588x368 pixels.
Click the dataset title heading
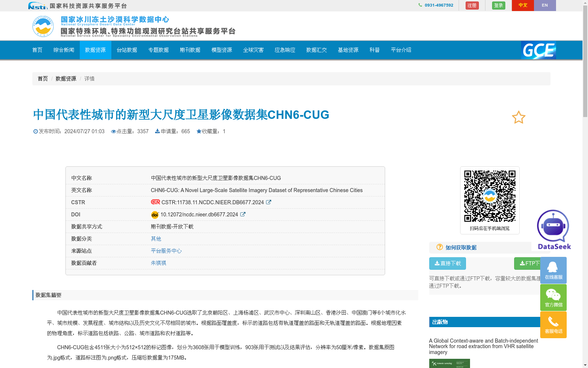pyautogui.click(x=181, y=115)
